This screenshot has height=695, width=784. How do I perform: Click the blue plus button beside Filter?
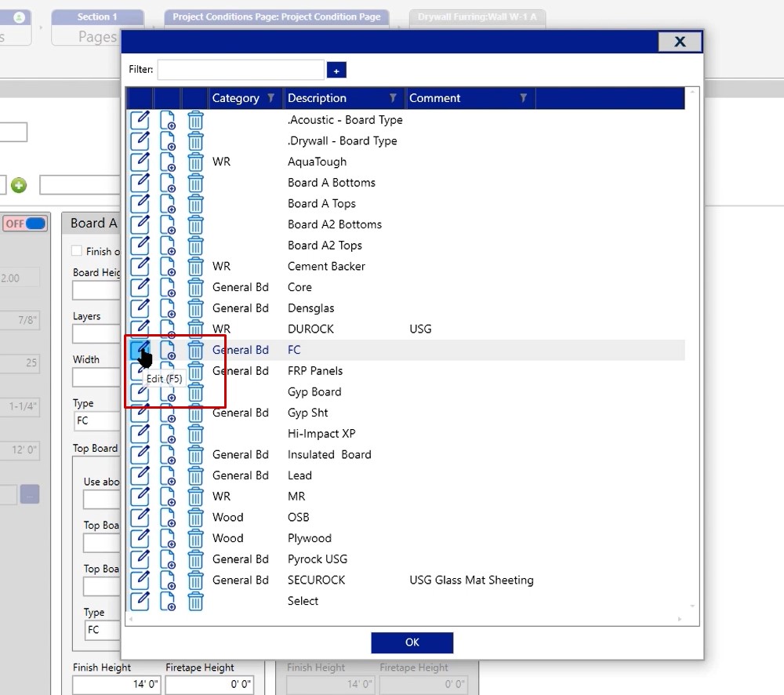coord(336,71)
